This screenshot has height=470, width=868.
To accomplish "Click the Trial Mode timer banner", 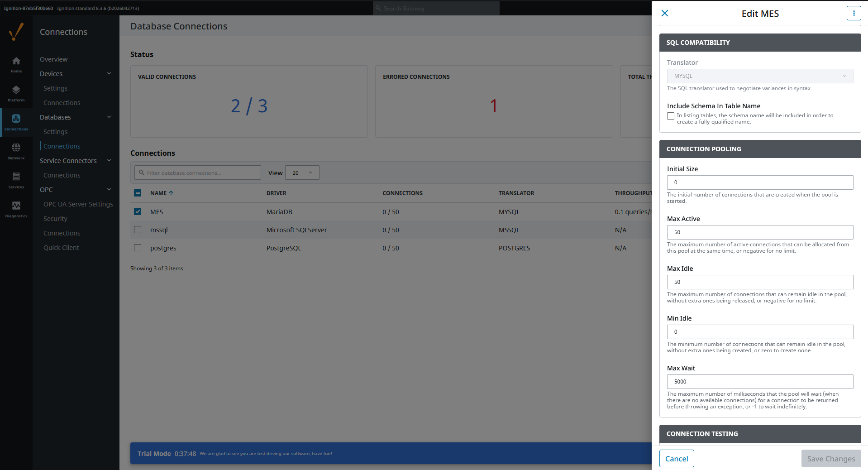I will (391, 453).
